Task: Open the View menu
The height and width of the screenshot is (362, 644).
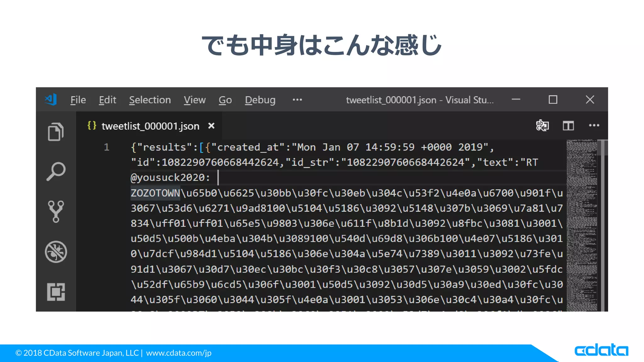Action: (x=195, y=100)
